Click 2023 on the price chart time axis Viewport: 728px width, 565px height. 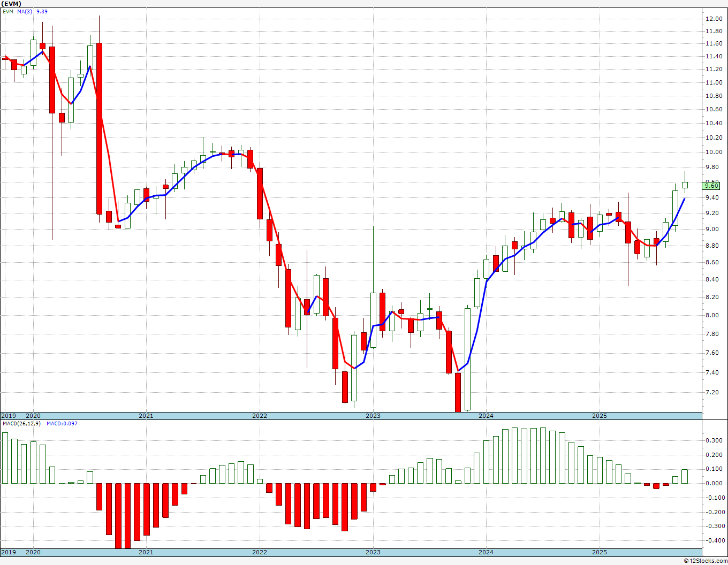[x=373, y=416]
